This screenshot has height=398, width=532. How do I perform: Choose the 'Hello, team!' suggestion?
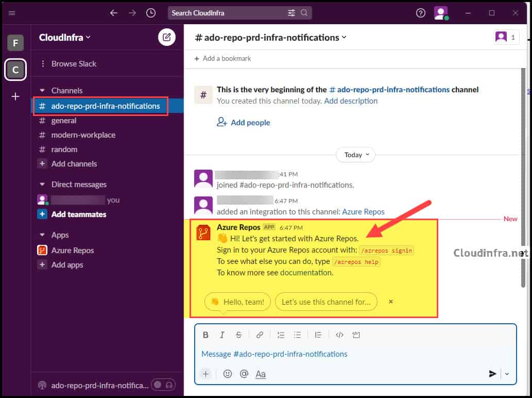click(237, 302)
